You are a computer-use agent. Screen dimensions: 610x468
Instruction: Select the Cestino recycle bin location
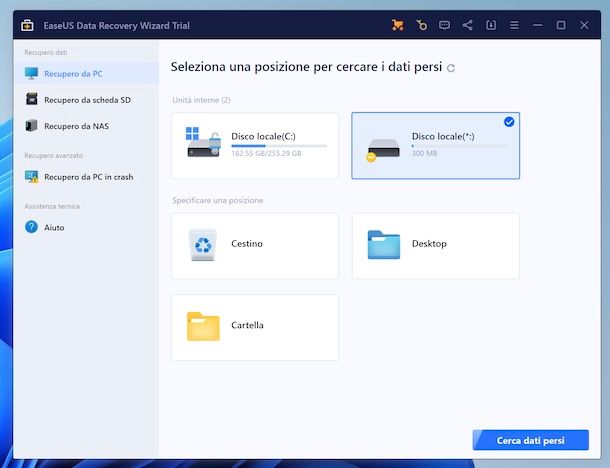coord(255,246)
